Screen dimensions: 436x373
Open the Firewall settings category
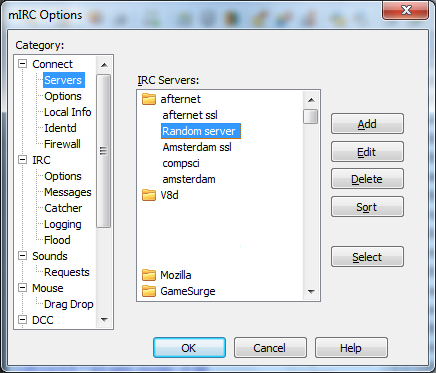62,144
